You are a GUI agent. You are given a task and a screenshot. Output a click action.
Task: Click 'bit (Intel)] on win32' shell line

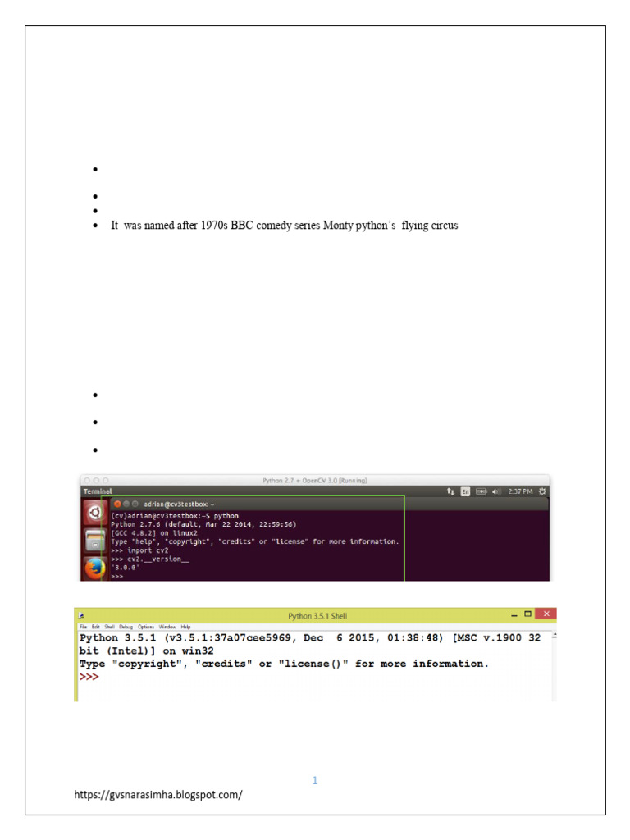click(x=146, y=651)
